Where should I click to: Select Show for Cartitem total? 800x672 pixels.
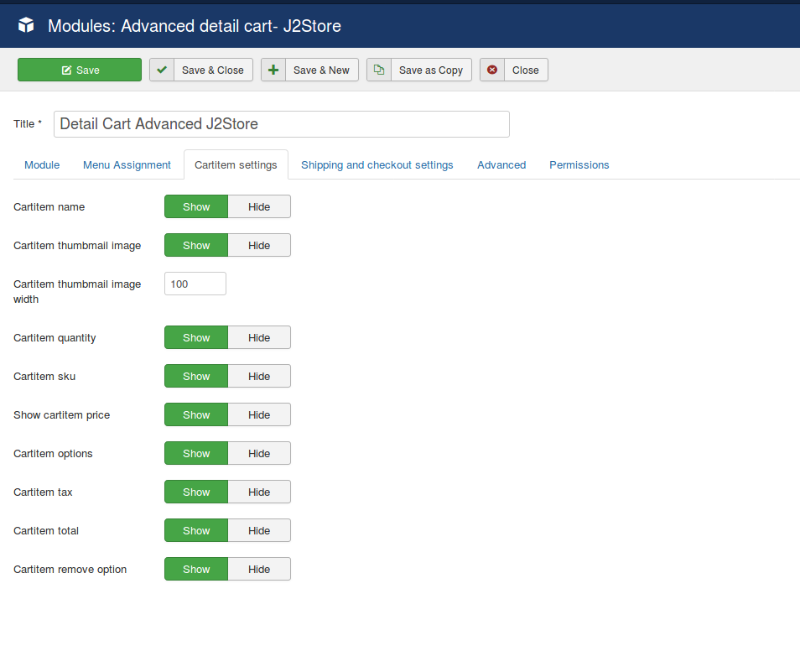pyautogui.click(x=196, y=531)
